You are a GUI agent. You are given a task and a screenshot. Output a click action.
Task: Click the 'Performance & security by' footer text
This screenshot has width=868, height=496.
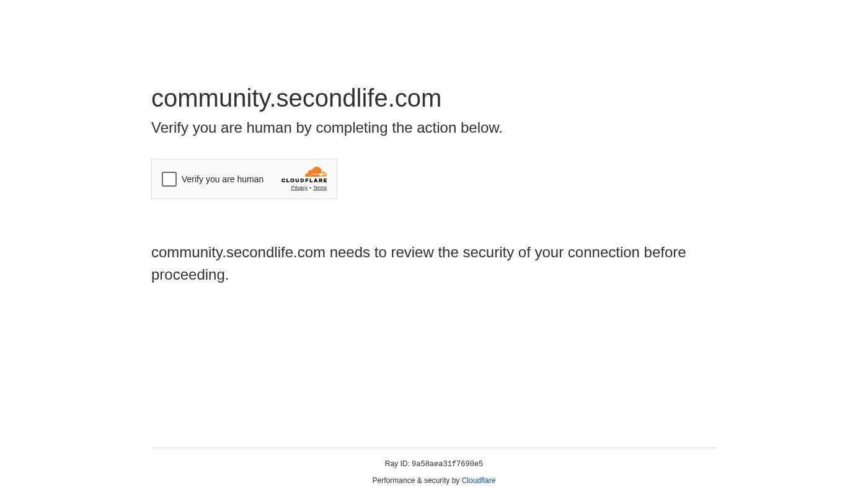[415, 480]
